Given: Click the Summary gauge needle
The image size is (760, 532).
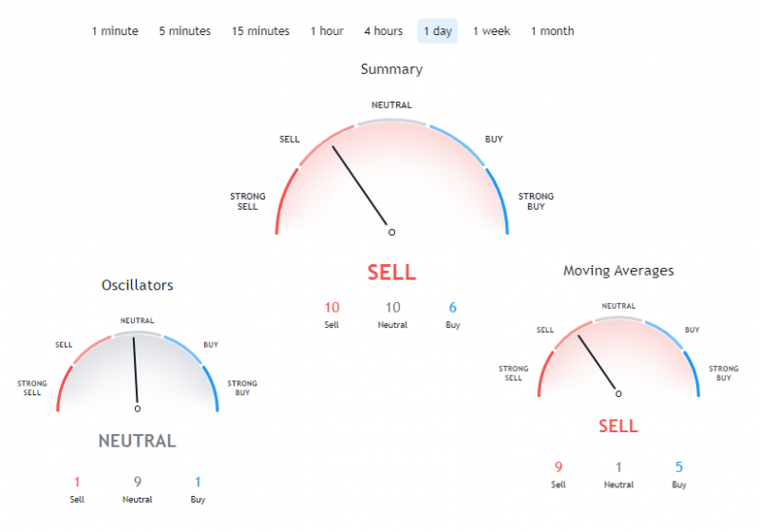Looking at the screenshot, I should tap(360, 185).
